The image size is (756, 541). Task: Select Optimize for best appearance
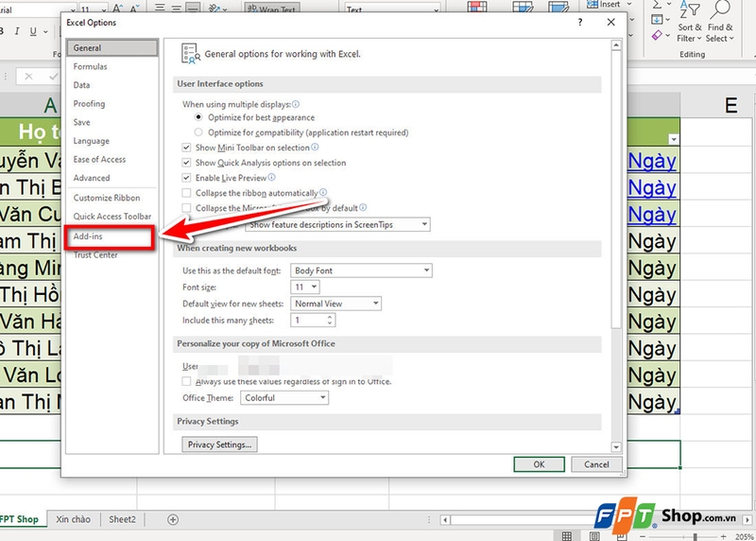point(198,117)
